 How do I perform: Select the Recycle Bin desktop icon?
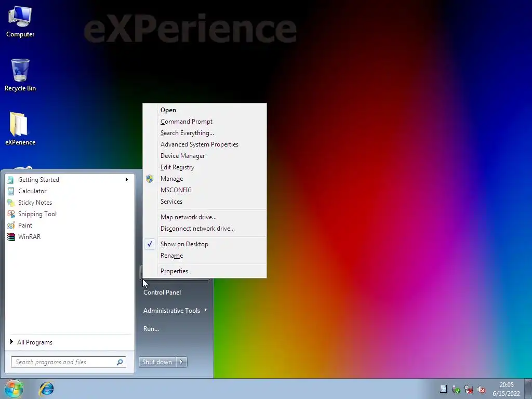20,75
